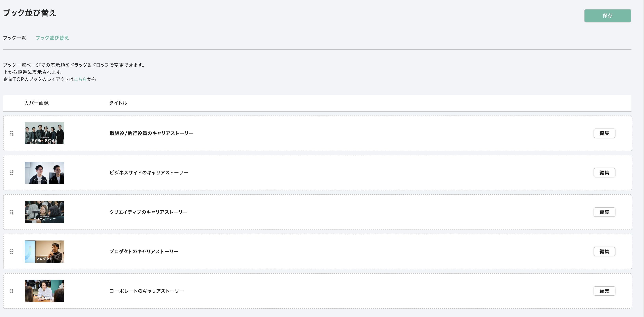
Task: Open 編集 for プロダクト book
Action: pos(604,251)
